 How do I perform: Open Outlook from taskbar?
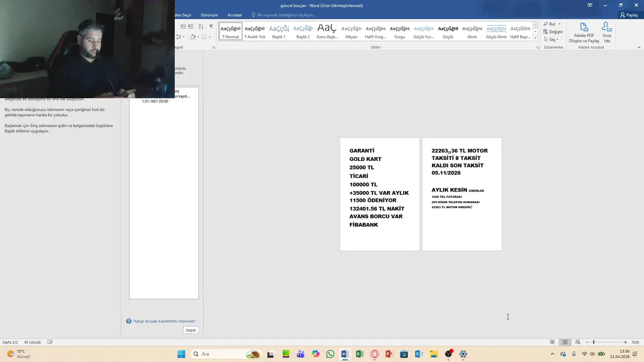click(x=419, y=354)
